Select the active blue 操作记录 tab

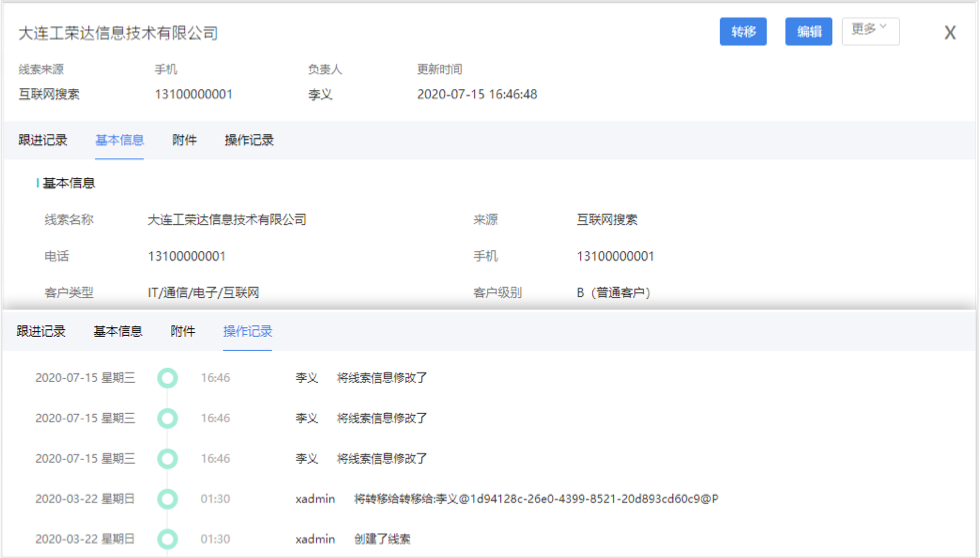coord(247,331)
